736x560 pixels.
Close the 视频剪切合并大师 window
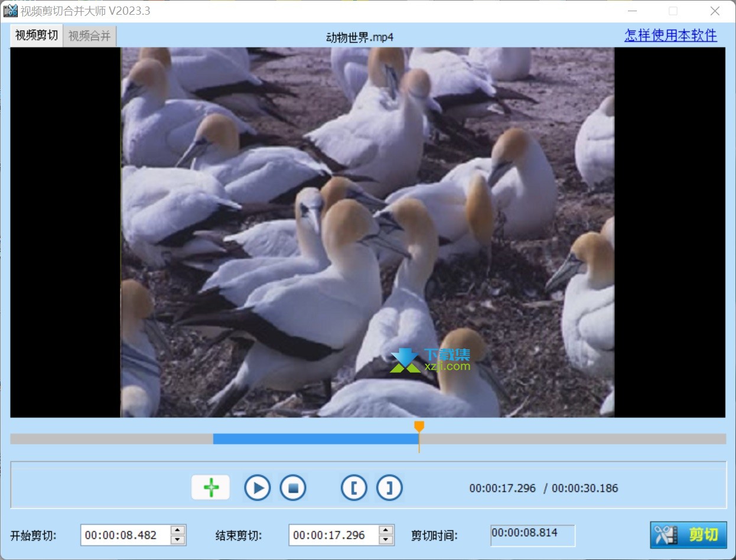(715, 11)
